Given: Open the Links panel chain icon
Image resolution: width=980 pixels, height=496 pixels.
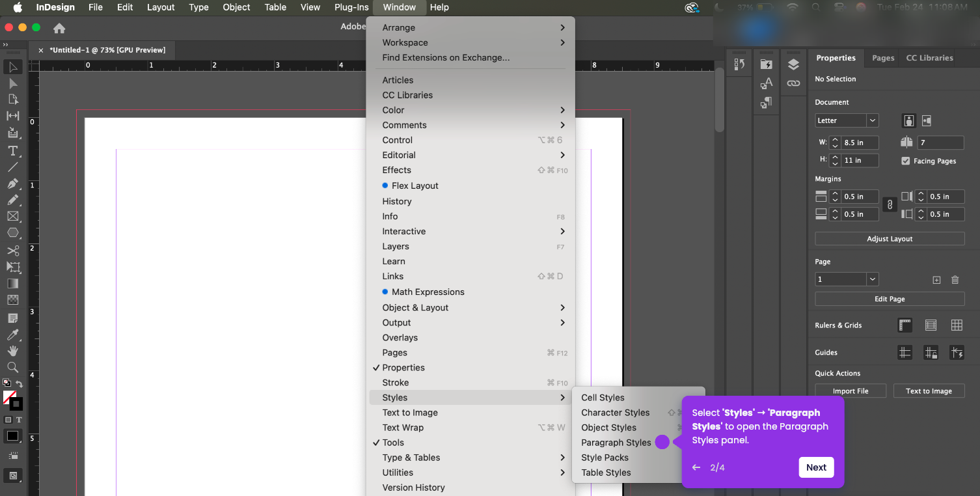Looking at the screenshot, I should pyautogui.click(x=793, y=83).
